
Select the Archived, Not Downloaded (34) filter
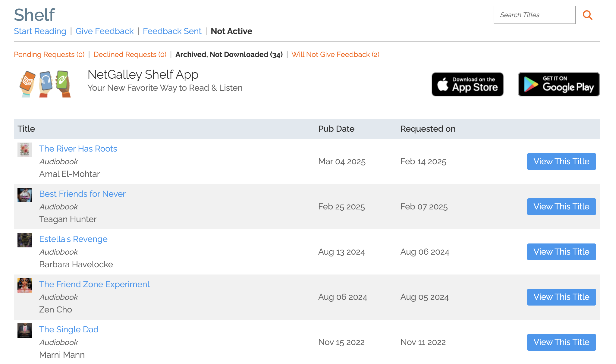click(229, 55)
